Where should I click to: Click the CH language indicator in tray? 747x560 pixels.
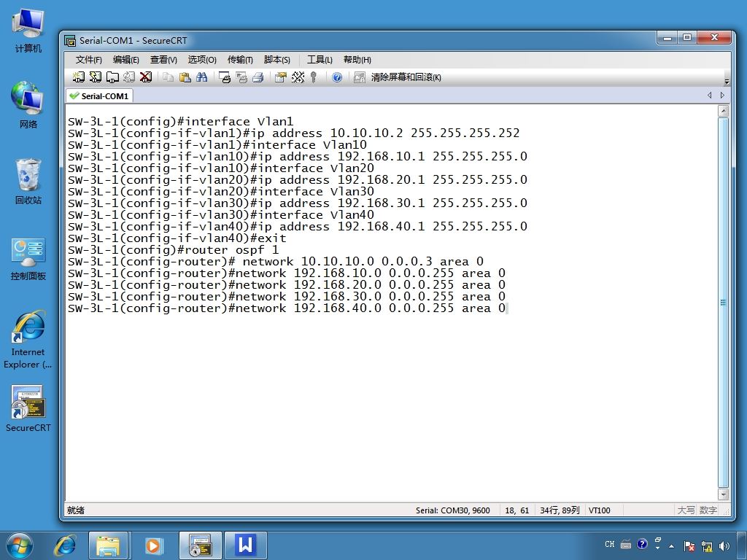coord(610,544)
